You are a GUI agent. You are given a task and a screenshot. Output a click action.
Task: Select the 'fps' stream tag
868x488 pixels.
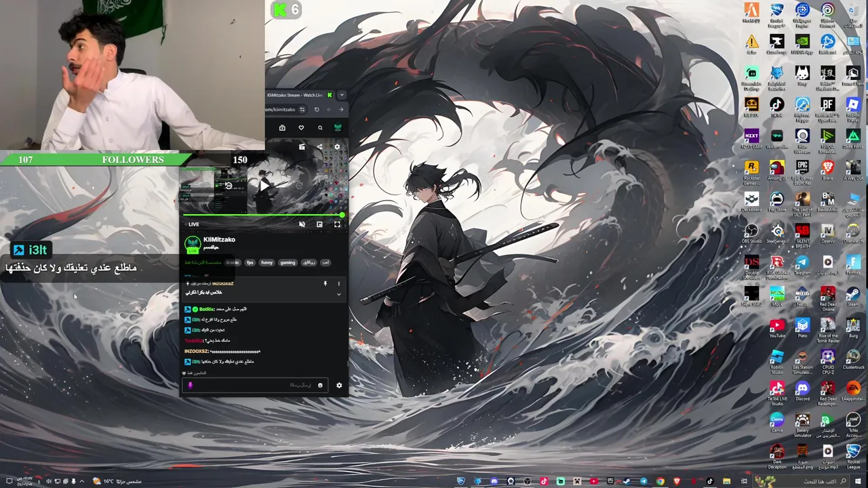(250, 262)
